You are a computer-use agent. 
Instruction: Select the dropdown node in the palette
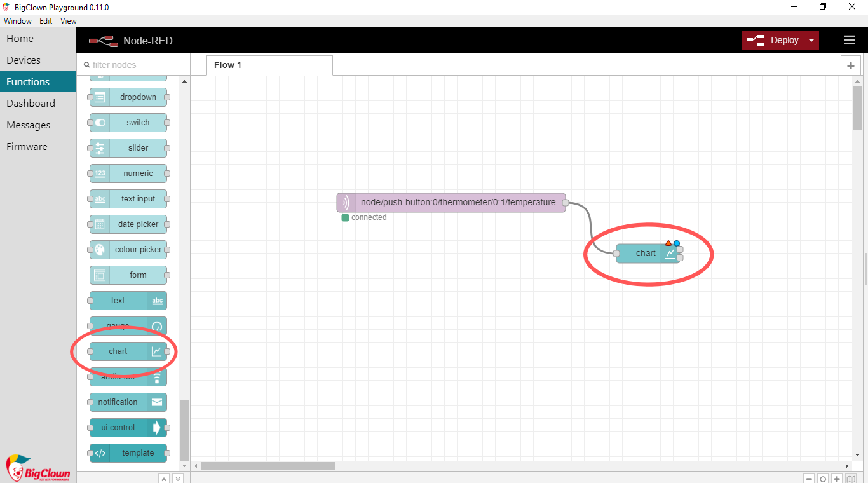click(128, 97)
